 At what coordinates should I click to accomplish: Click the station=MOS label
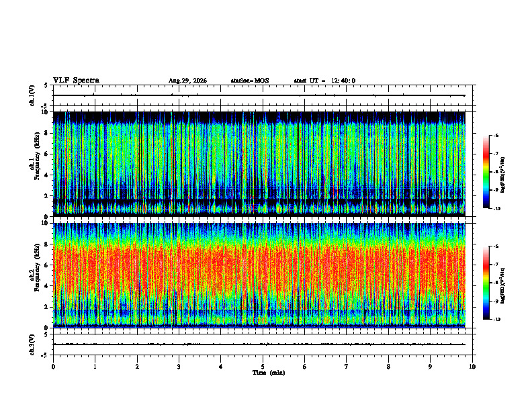(x=250, y=81)
